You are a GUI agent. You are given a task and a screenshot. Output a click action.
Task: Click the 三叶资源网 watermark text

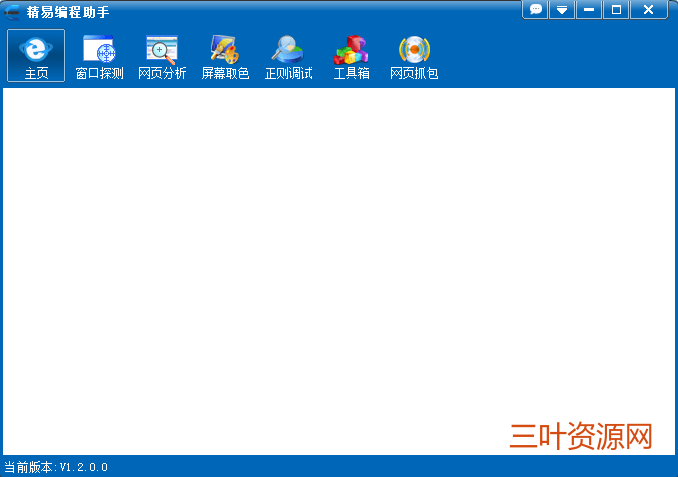click(x=581, y=436)
